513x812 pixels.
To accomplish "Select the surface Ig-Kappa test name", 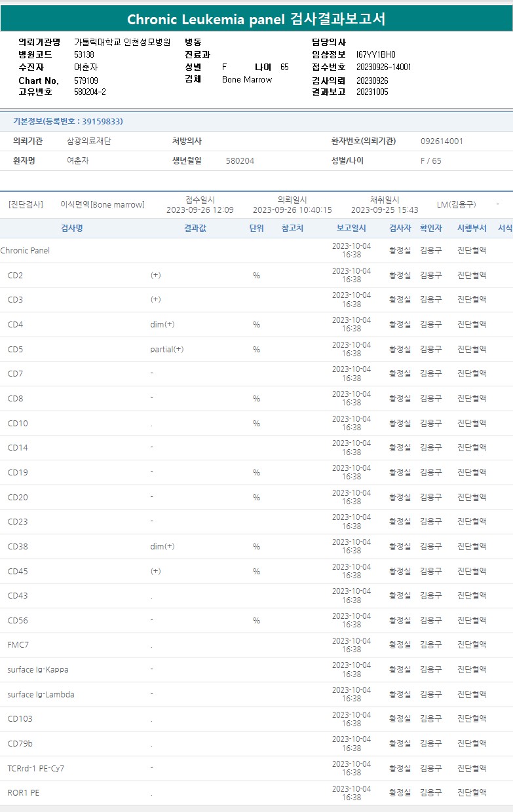I will (x=38, y=669).
